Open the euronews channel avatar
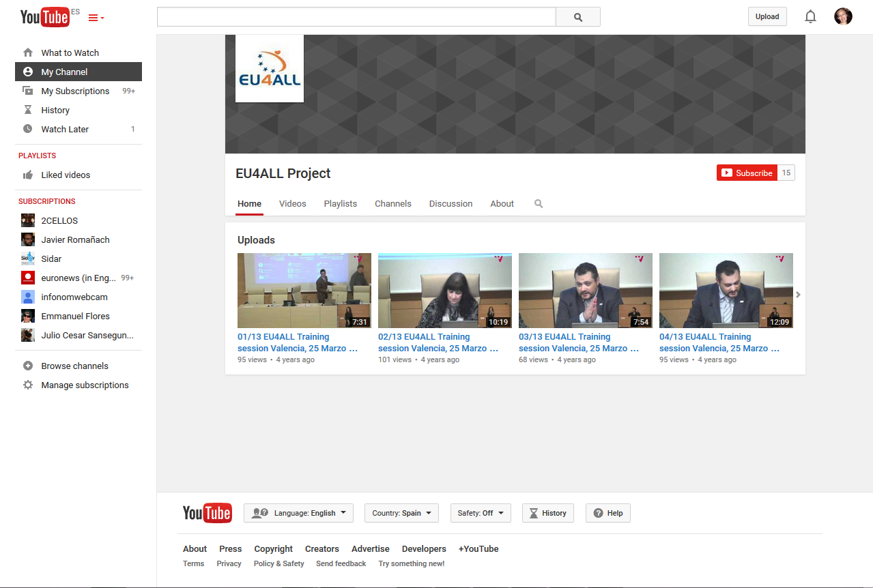Viewport: 873px width, 588px height. (x=28, y=278)
